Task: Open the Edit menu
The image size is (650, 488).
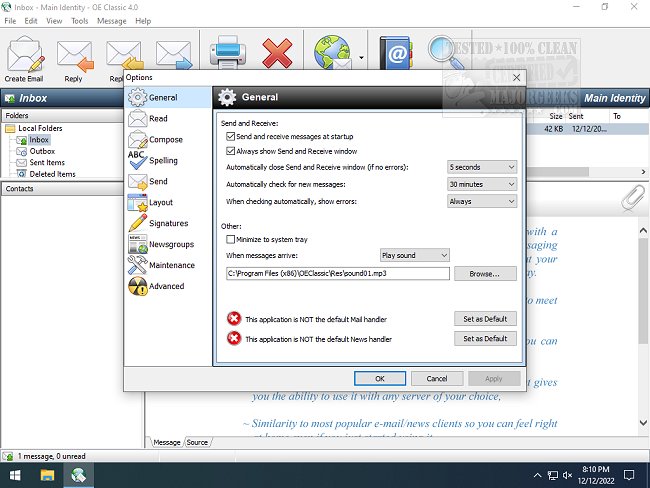Action: pos(31,21)
